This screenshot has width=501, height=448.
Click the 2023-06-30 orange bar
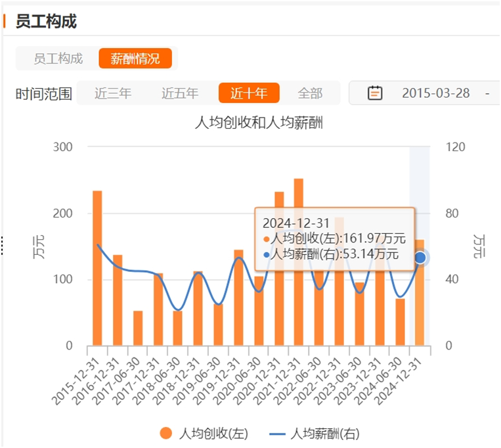pos(359,314)
